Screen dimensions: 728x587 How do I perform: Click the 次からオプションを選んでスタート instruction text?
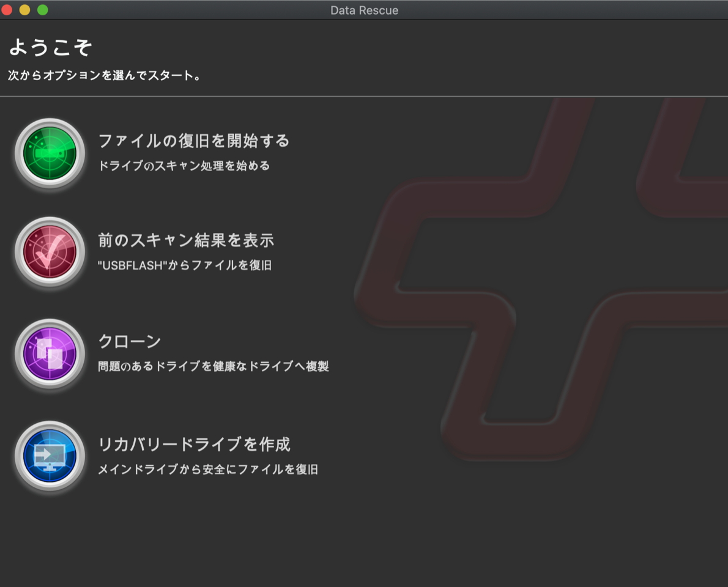point(104,76)
